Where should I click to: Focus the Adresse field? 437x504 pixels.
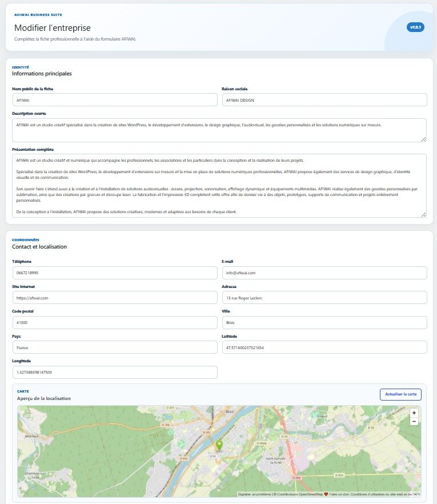point(324,298)
